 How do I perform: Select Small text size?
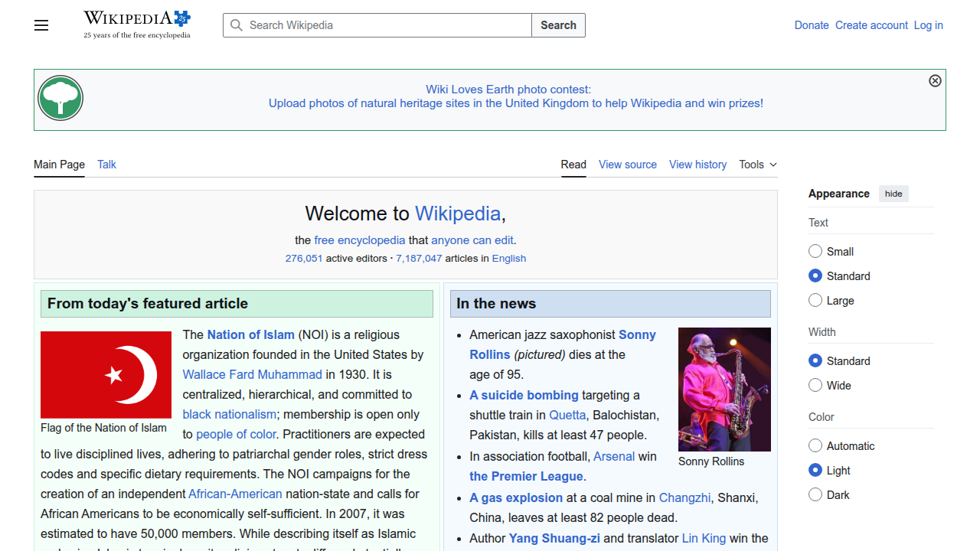point(815,251)
